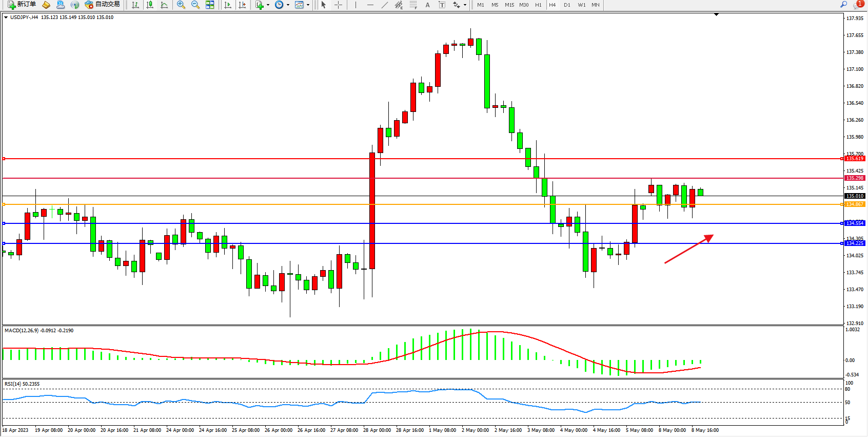Switch to the D1 timeframe
Viewport: 868px width, 437px height.
567,5
